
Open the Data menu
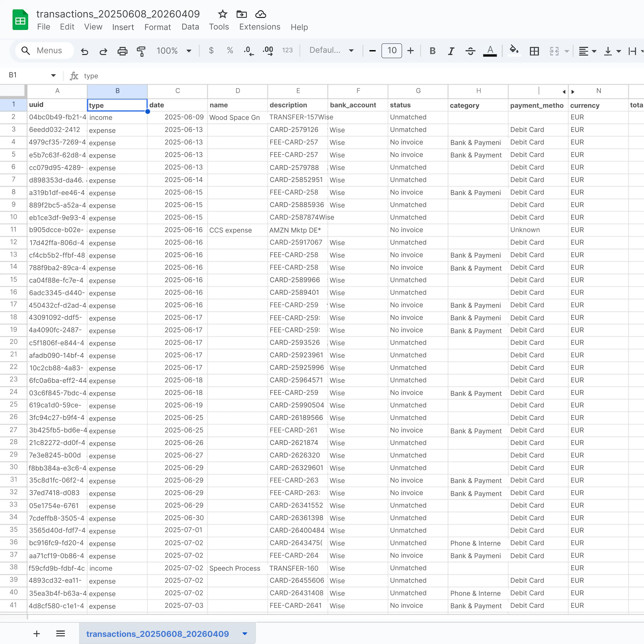[x=190, y=27]
